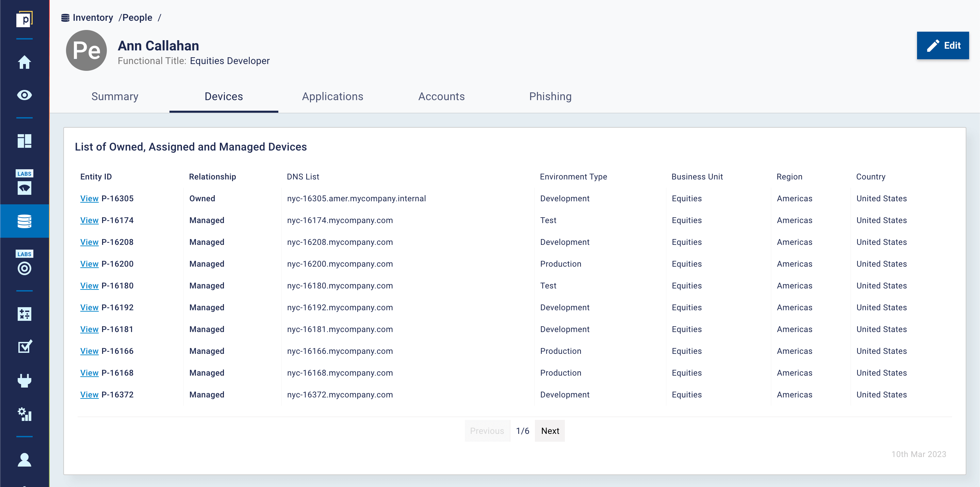Click Equities Developer functional title
This screenshot has height=487, width=980.
230,61
